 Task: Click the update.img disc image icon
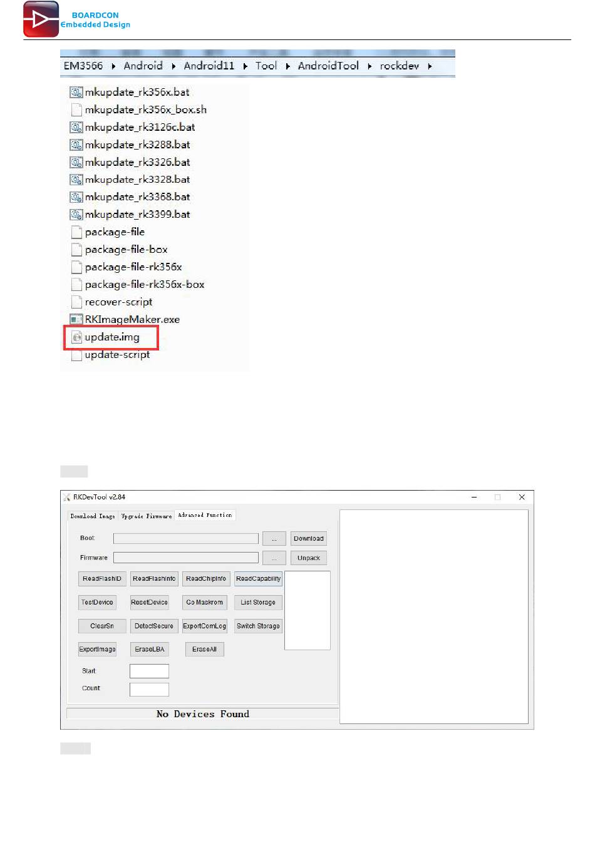coord(76,337)
